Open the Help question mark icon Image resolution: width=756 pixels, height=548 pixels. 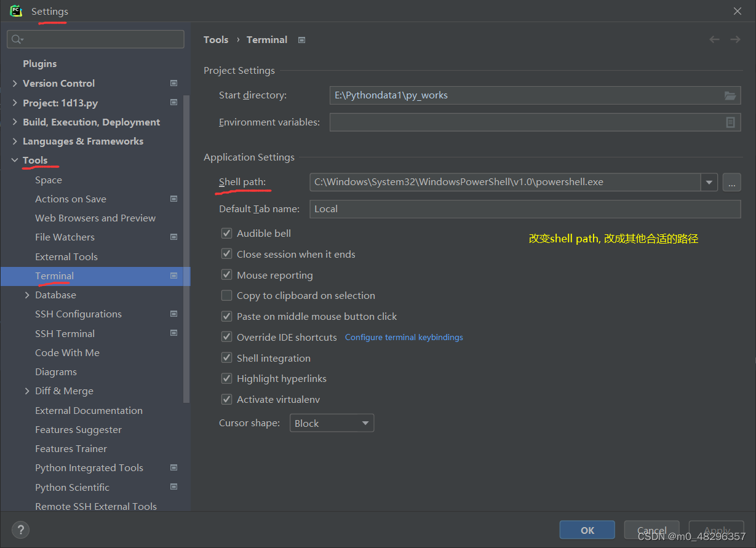pos(20,530)
